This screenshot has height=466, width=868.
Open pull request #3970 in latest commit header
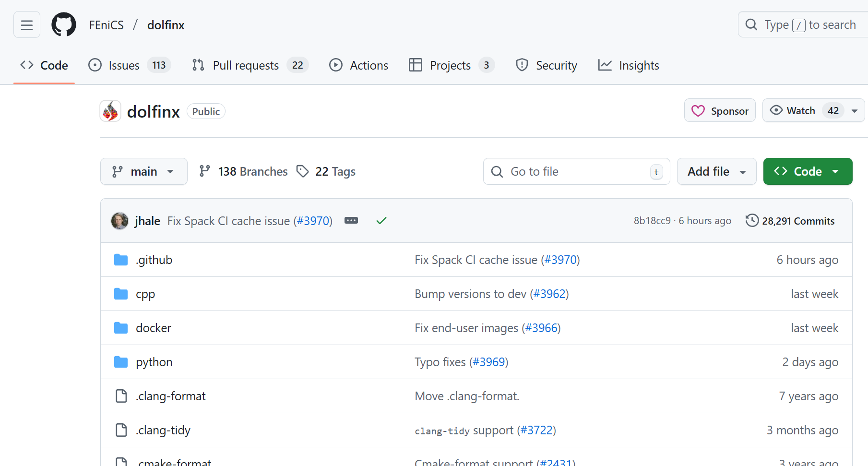314,221
